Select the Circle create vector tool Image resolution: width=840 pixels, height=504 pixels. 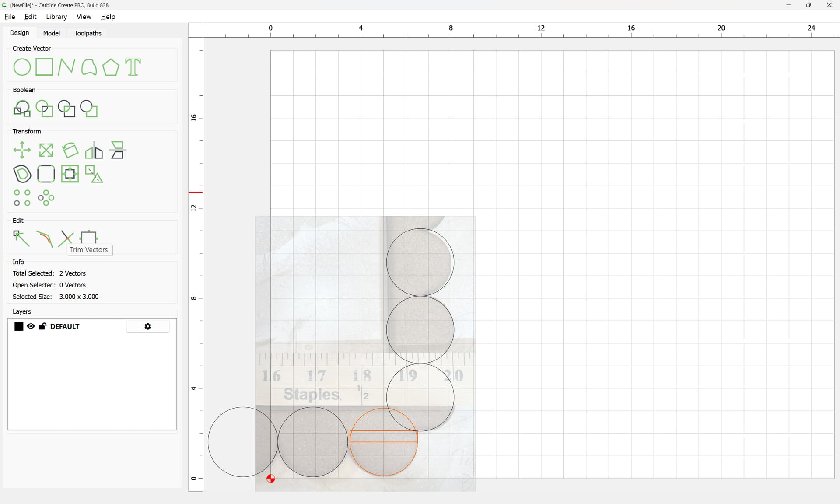pos(22,67)
